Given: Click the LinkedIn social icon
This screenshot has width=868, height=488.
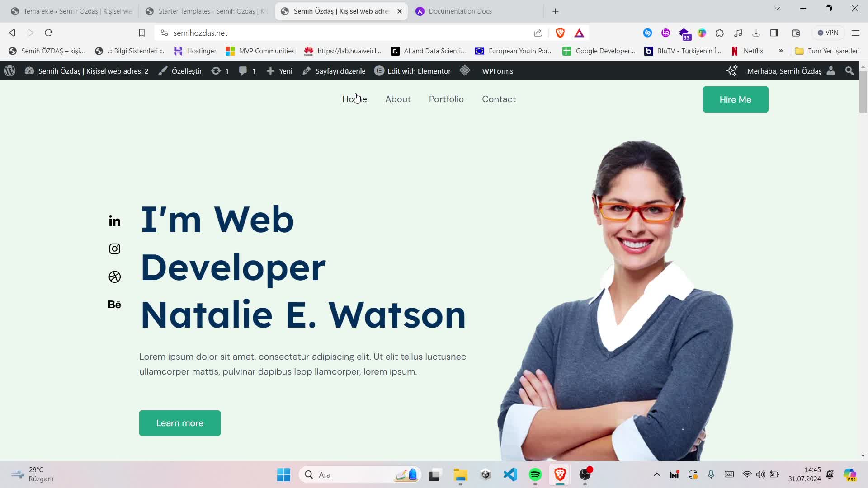Looking at the screenshot, I should point(115,221).
